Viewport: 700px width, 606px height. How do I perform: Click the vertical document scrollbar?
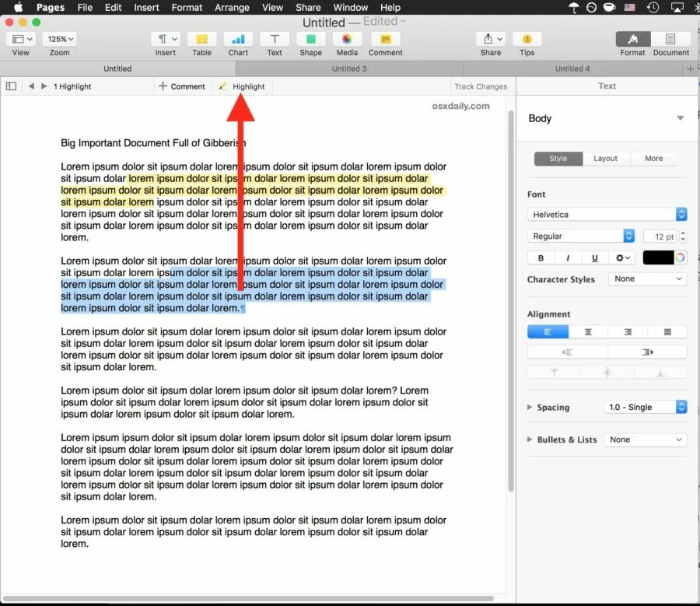(x=511, y=301)
